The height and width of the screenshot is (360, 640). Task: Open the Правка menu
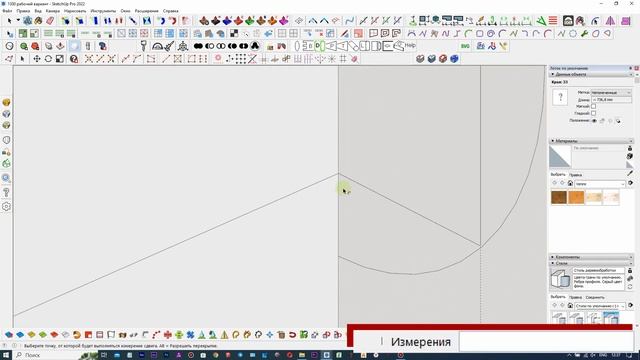(23, 11)
